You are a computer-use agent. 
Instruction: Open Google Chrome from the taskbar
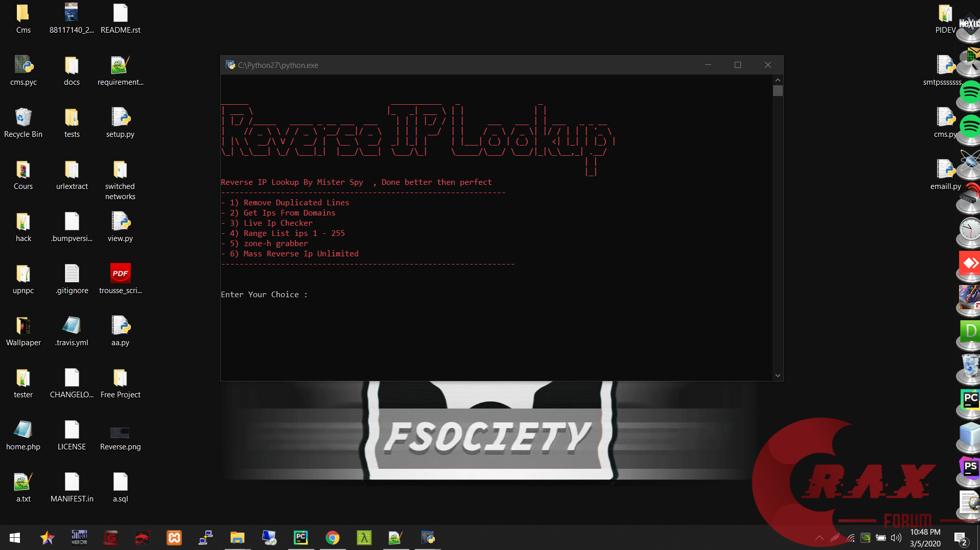[333, 537]
